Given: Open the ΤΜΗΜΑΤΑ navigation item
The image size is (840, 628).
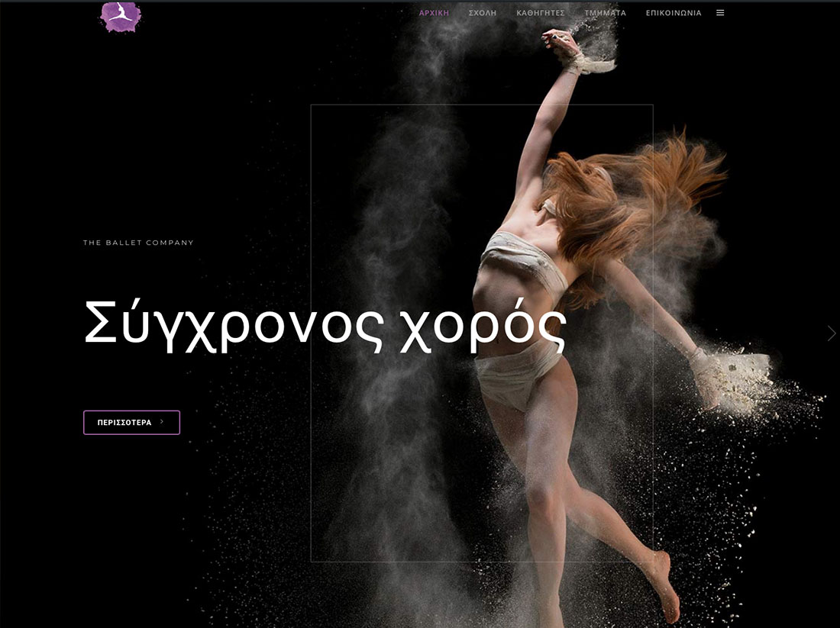Looking at the screenshot, I should pyautogui.click(x=605, y=13).
